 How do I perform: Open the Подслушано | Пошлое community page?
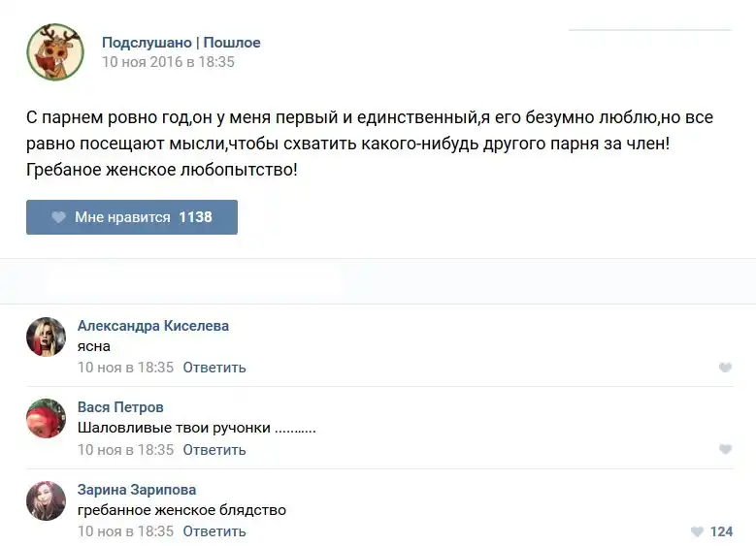[x=181, y=43]
